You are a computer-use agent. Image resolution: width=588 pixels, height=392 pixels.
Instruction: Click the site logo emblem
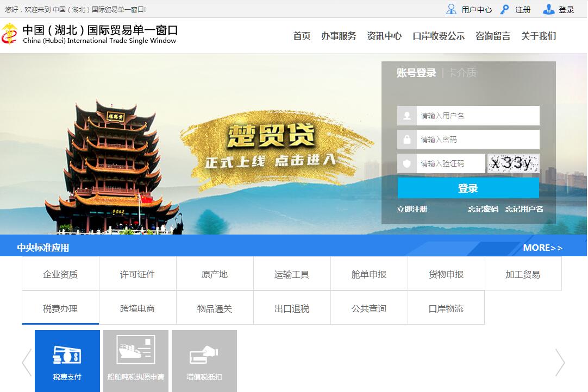point(10,34)
